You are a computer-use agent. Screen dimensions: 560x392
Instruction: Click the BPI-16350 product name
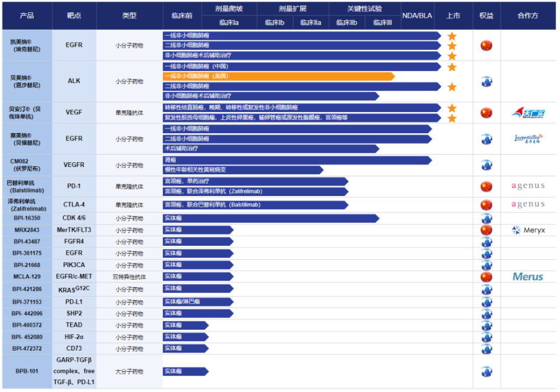[26, 218]
